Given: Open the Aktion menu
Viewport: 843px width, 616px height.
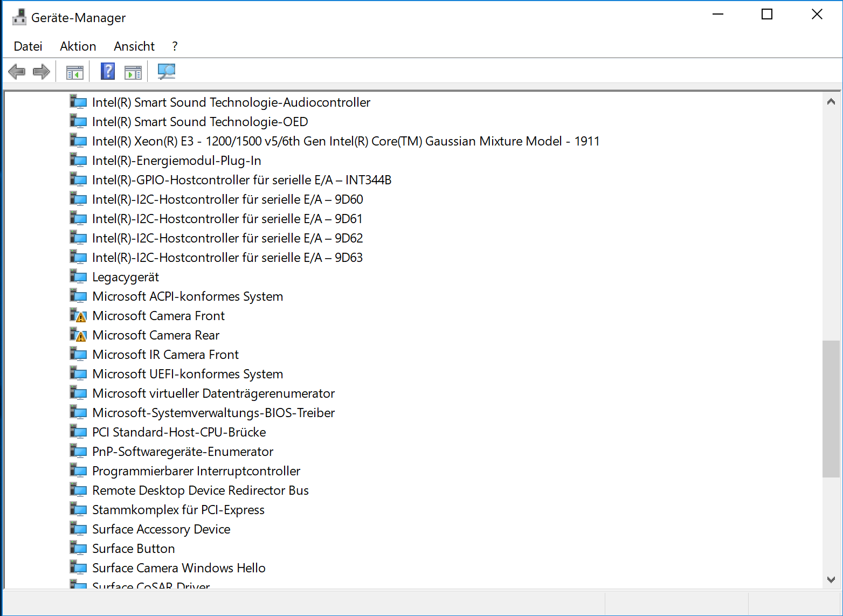Looking at the screenshot, I should point(78,46).
